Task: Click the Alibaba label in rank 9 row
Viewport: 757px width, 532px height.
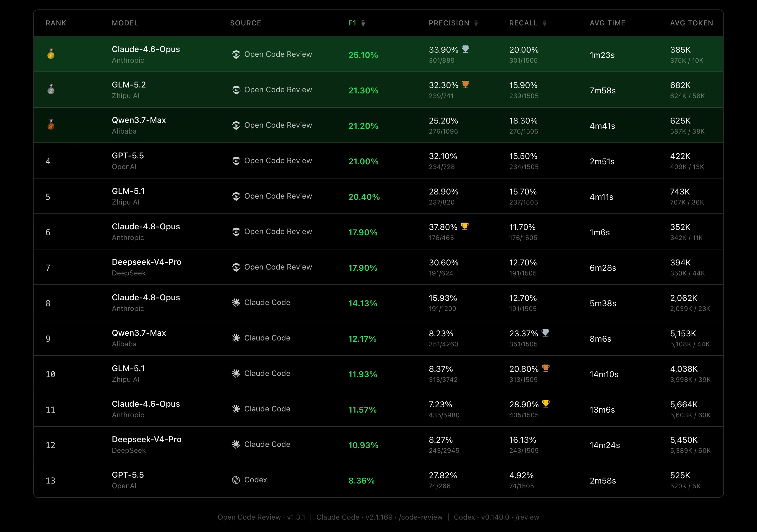Action: point(124,344)
